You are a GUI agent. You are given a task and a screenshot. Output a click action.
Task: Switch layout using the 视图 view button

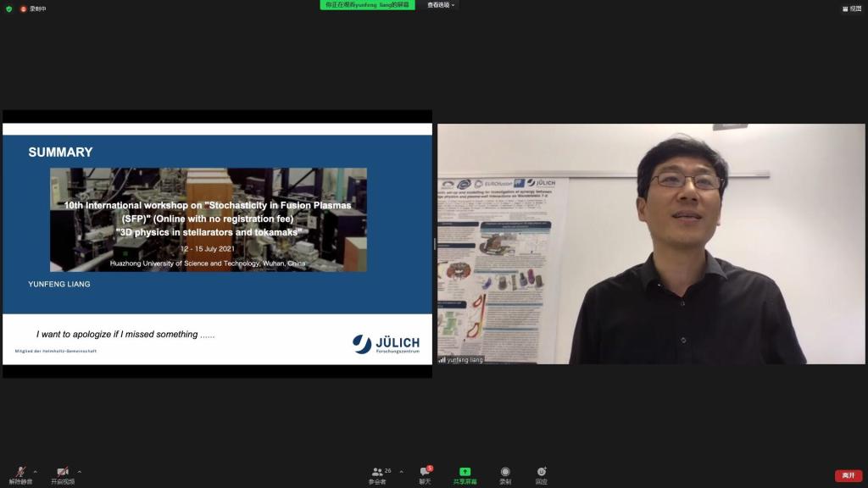(x=851, y=8)
